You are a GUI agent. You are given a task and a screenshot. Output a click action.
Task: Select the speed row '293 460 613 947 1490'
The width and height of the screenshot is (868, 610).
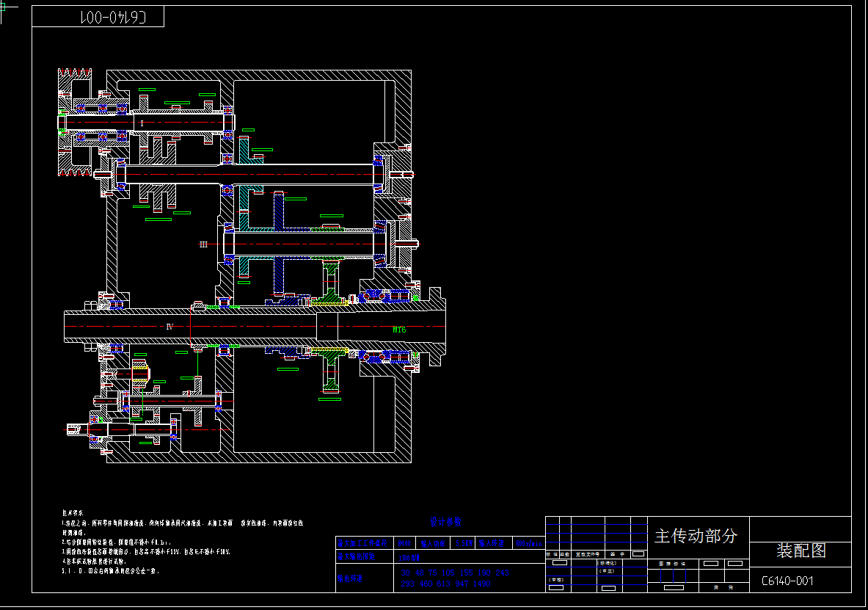tap(445, 584)
